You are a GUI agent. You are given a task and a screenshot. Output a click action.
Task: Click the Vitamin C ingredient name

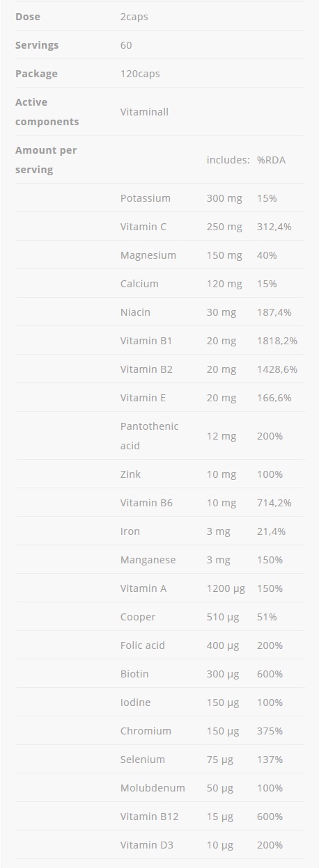(143, 227)
